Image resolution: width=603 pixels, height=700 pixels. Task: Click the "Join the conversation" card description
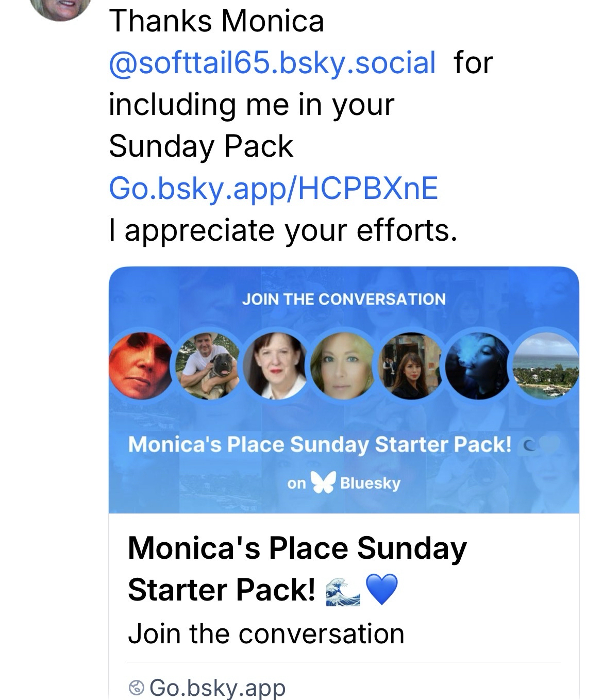(266, 634)
